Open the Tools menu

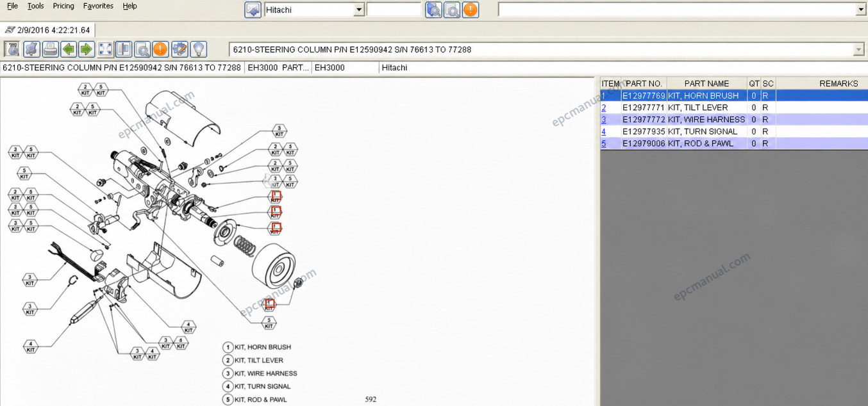coord(36,6)
